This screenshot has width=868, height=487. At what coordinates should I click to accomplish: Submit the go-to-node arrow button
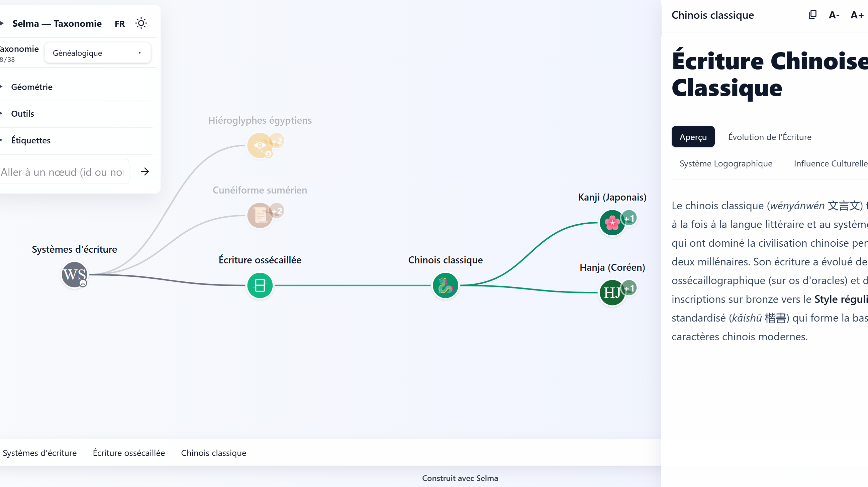click(145, 172)
